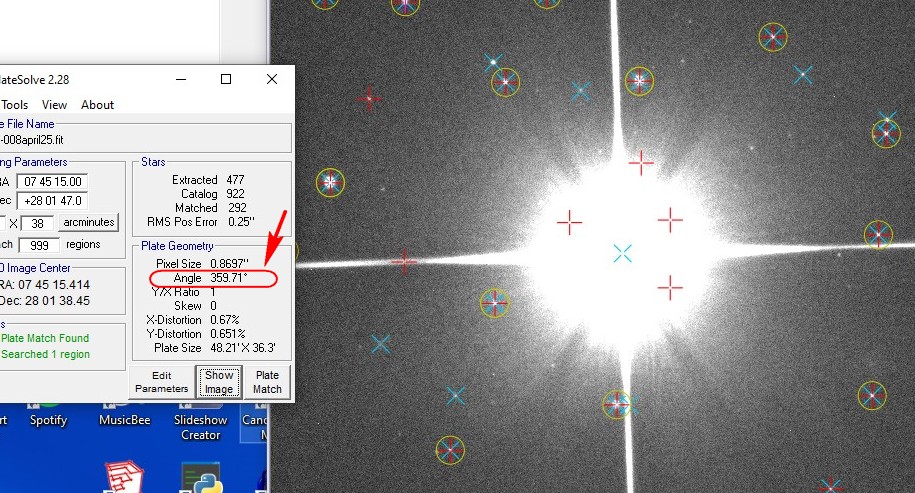
Task: Open the Tools menu
Action: [x=14, y=105]
